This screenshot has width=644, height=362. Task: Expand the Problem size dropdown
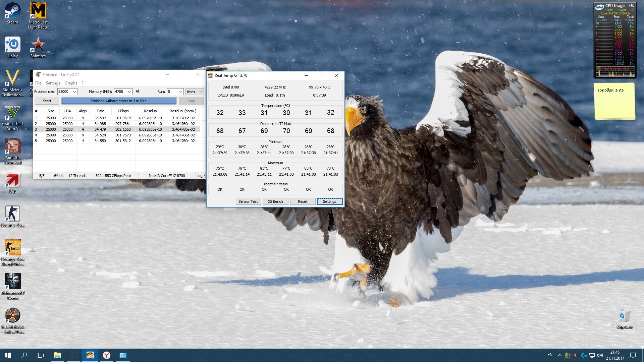[74, 92]
